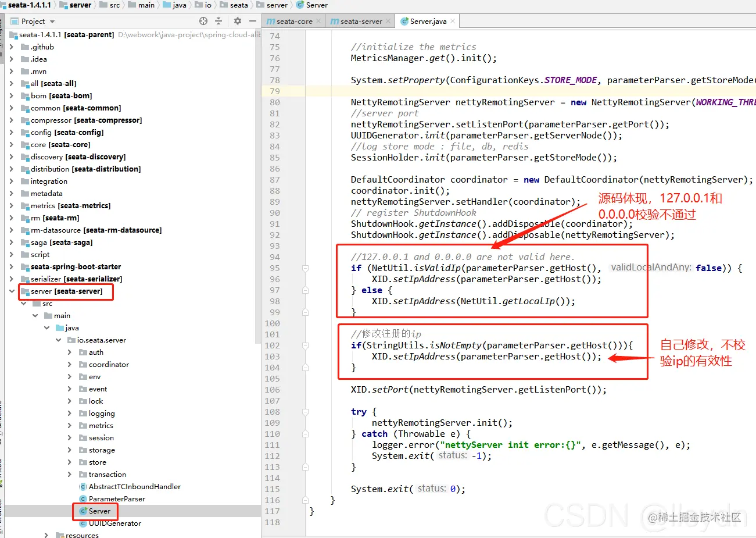Screen dimensions: 756x538
Task: Select the bom [seata-bom] module
Action: 61,96
